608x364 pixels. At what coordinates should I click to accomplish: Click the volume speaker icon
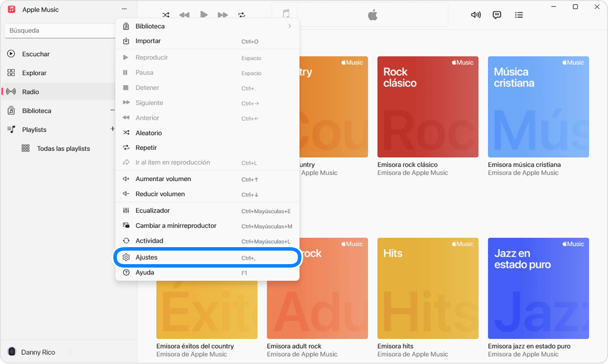476,15
